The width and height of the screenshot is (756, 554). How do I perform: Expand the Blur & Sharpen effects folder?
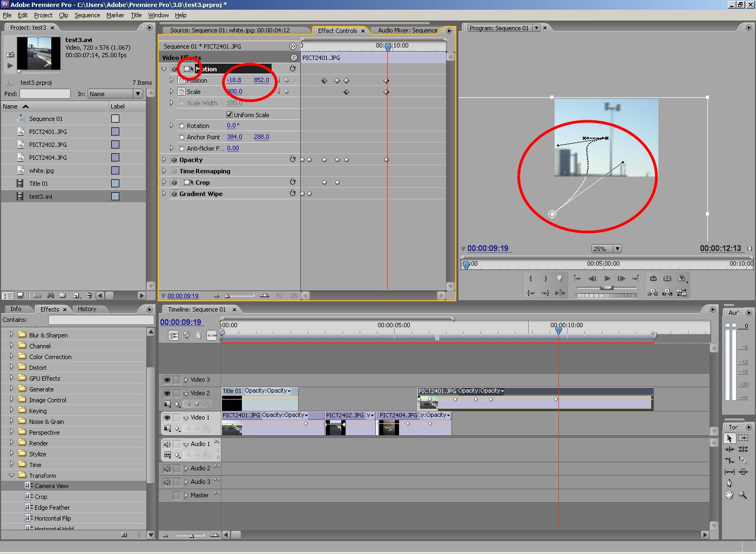(11, 335)
